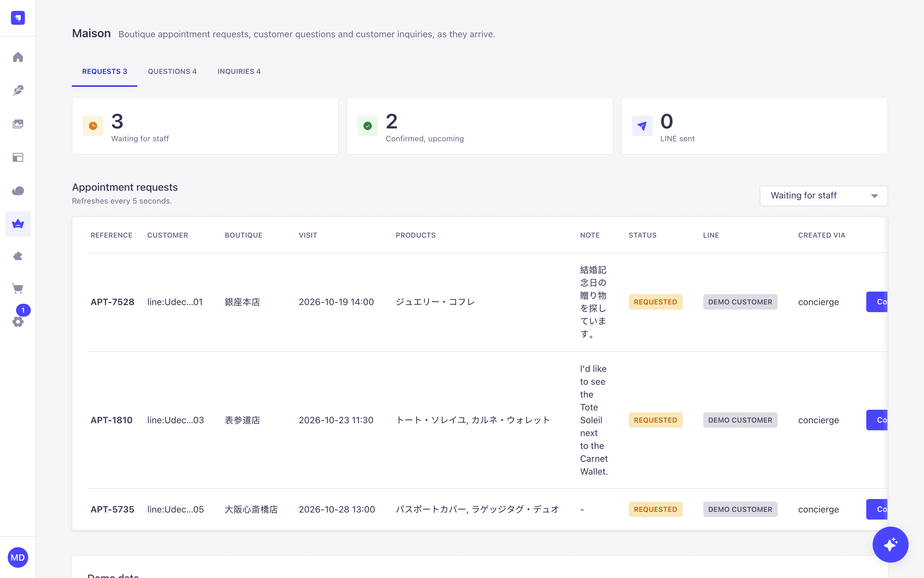Click the PRODUCTS column header
Screen dimensions: 924x578
[x=415, y=235]
